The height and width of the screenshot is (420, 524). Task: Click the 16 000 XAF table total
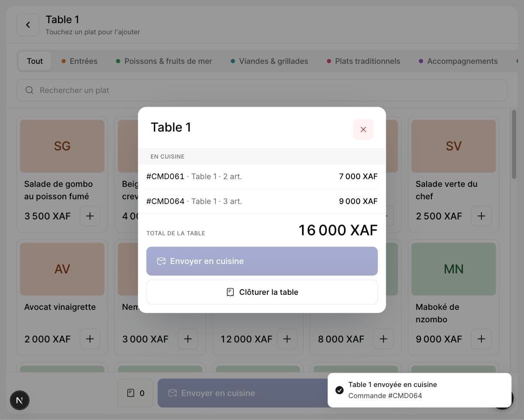point(338,230)
